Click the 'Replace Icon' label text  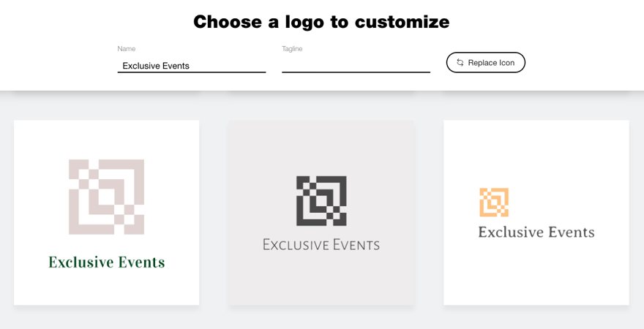point(491,63)
